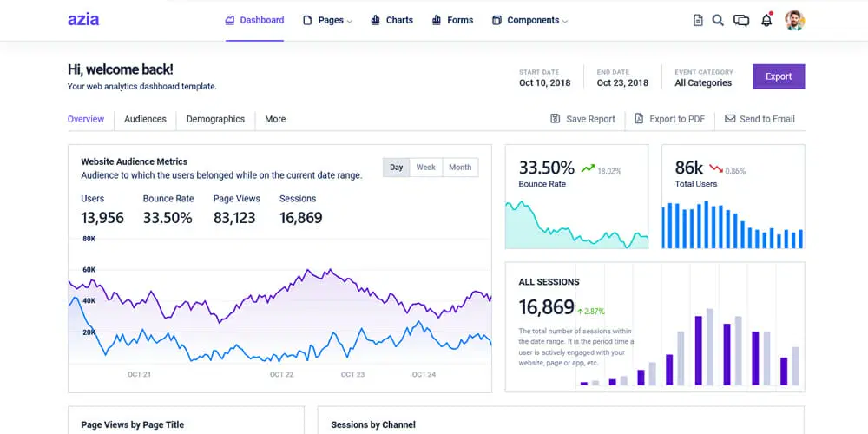868x434 pixels.
Task: Select the Week range toggle
Action: (x=425, y=168)
